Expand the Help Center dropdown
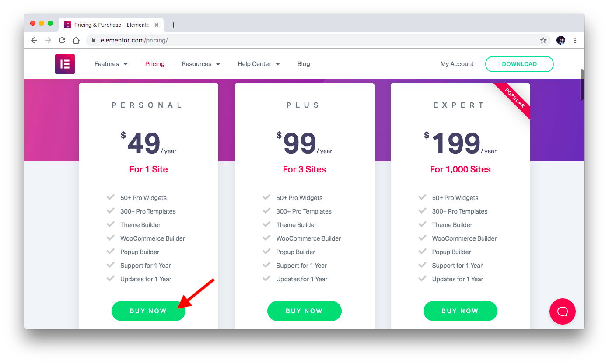The image size is (609, 364). coord(259,64)
